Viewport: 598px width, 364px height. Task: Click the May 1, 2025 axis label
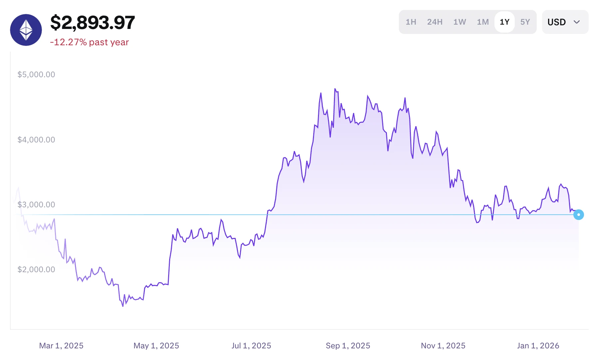[x=156, y=346]
